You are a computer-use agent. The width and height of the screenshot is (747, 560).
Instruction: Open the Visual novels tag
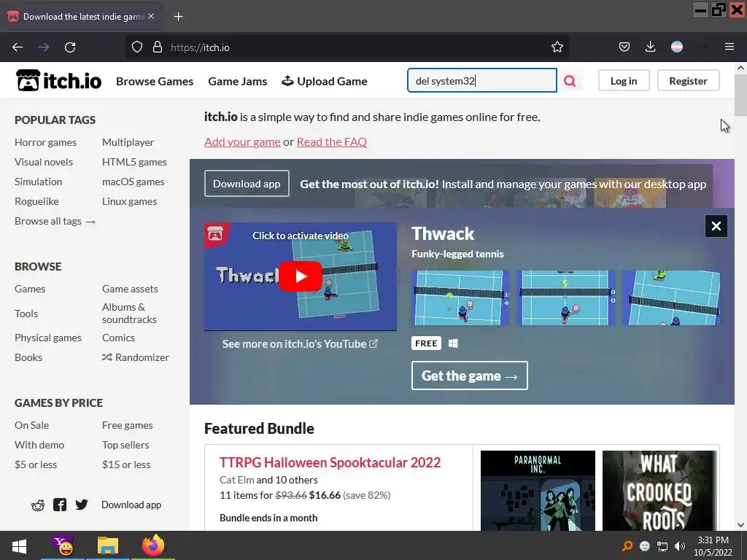[44, 162]
